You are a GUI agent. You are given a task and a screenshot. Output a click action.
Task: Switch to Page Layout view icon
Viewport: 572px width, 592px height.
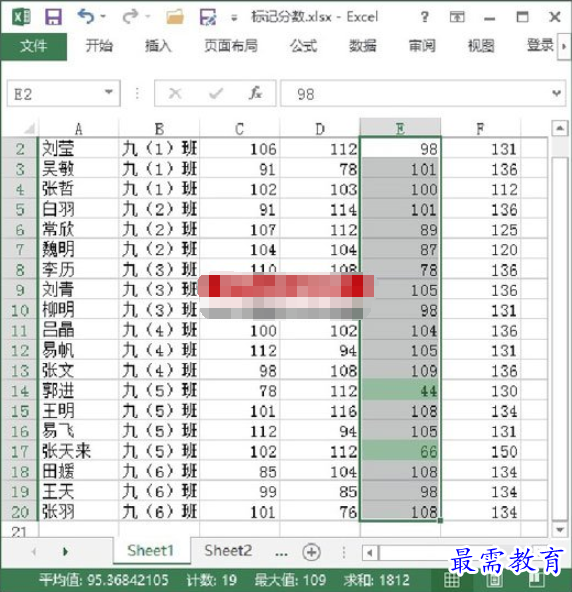tap(495, 580)
